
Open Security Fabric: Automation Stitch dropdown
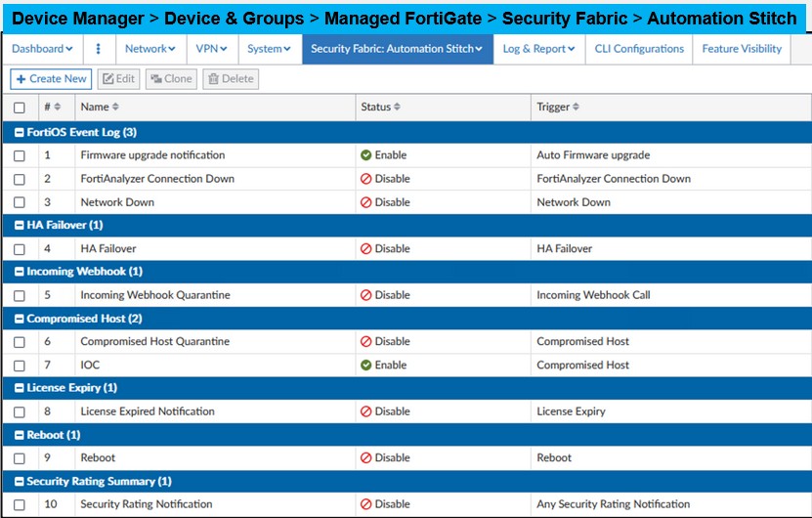[397, 49]
